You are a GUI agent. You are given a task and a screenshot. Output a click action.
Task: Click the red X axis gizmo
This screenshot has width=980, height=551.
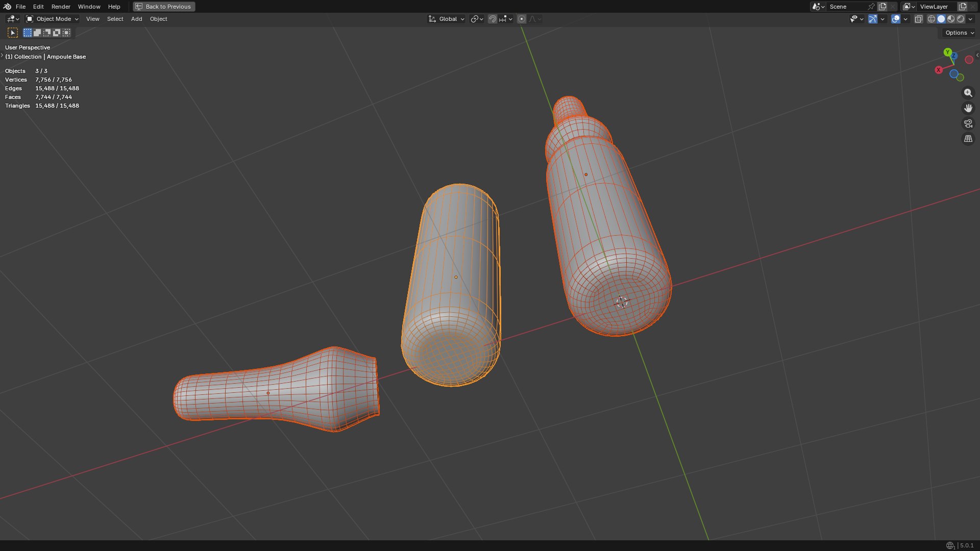click(x=939, y=70)
